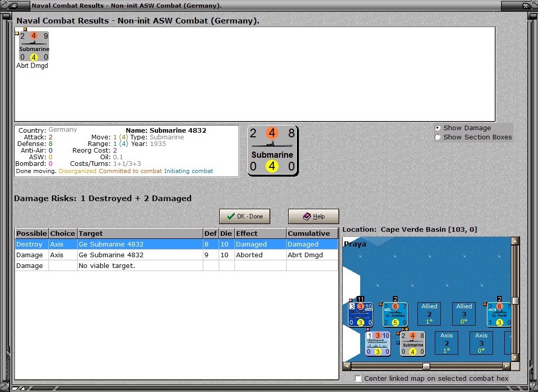Click the Axis 2 sea box
Viewport: 538px width, 392px height.
point(447,342)
